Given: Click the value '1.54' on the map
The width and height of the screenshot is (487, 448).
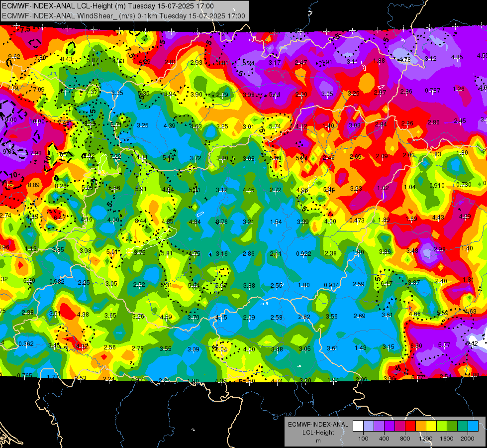Looking at the screenshot, I should click(276, 222).
